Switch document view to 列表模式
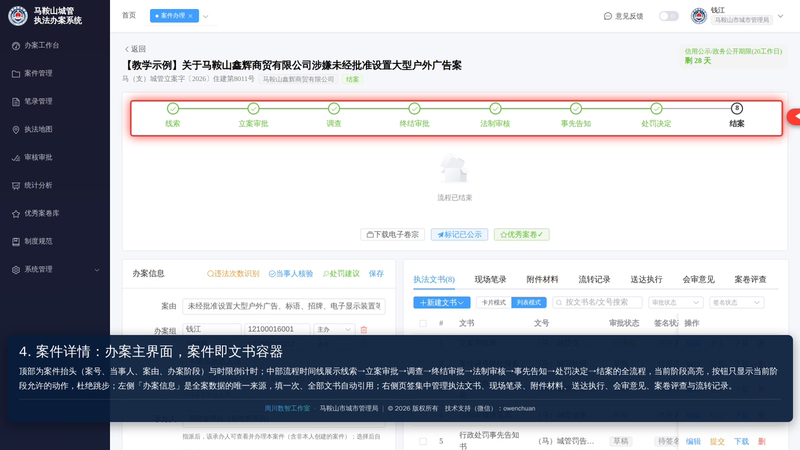Screen dimensions: 800x450 pos(529,303)
